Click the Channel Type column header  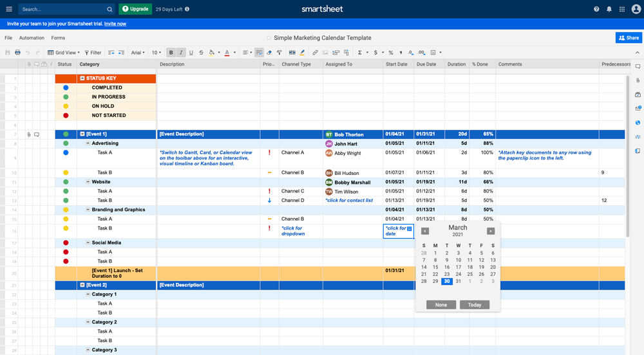tap(301, 64)
